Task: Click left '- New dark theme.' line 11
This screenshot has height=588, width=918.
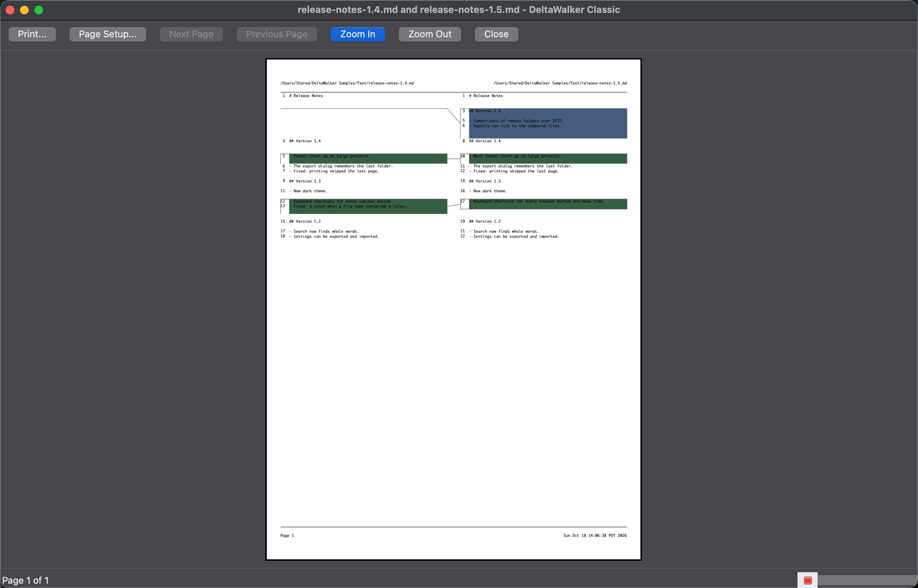Action: [308, 191]
